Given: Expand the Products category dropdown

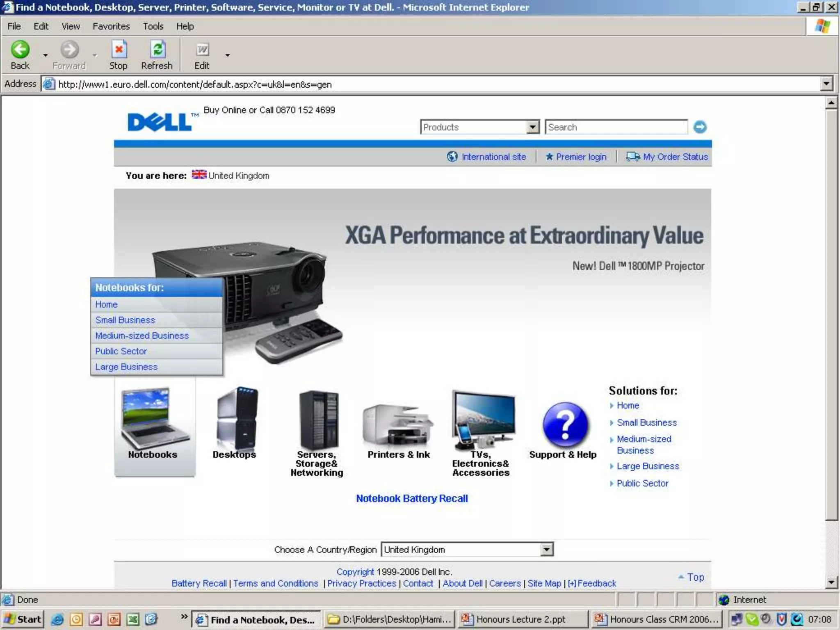Looking at the screenshot, I should pyautogui.click(x=532, y=127).
